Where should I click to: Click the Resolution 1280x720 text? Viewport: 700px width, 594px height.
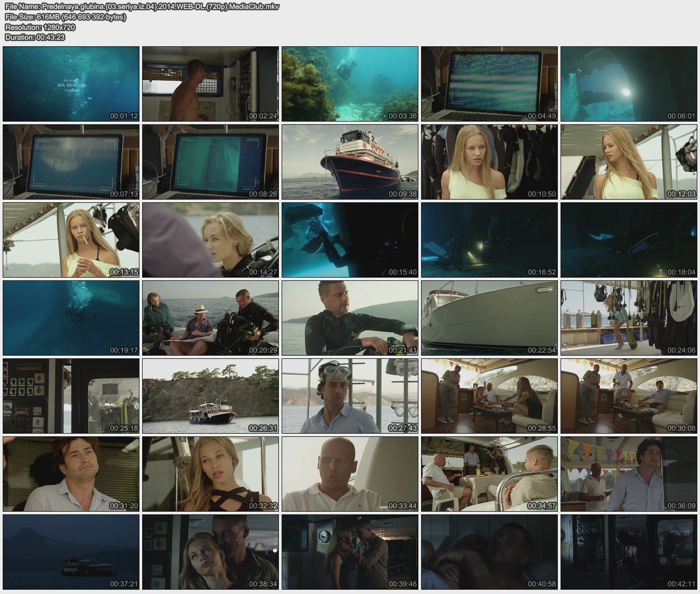[x=40, y=27]
